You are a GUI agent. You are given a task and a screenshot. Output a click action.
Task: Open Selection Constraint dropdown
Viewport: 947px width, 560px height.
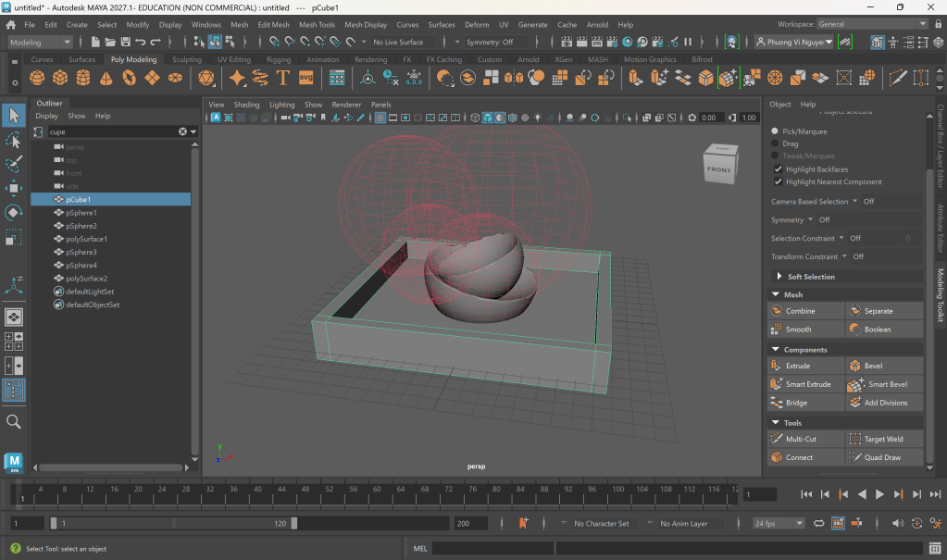[x=841, y=238]
